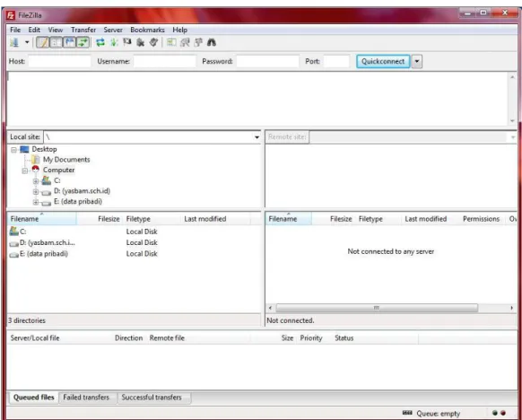
Task: Toggle the remote directory tree view
Action: [x=70, y=42]
